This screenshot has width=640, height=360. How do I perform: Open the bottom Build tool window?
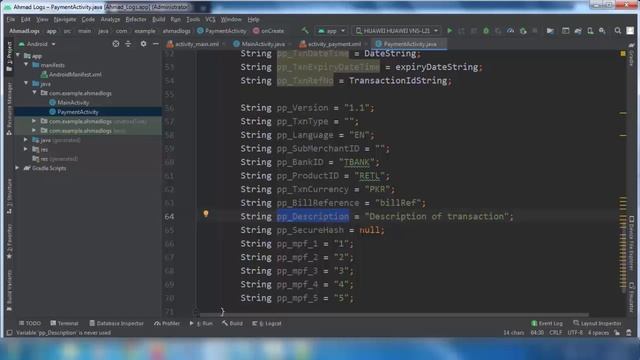[232, 323]
